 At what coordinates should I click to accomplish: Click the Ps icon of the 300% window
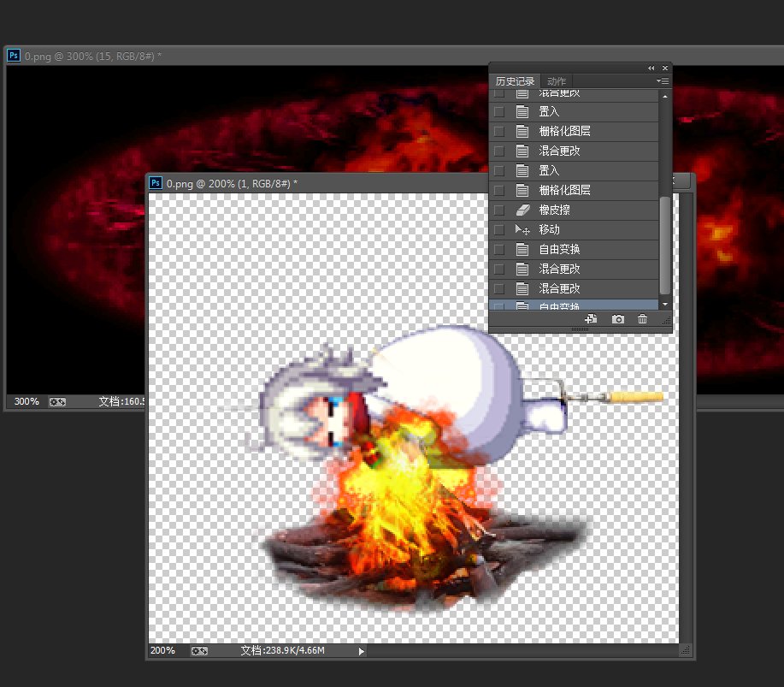(x=14, y=55)
